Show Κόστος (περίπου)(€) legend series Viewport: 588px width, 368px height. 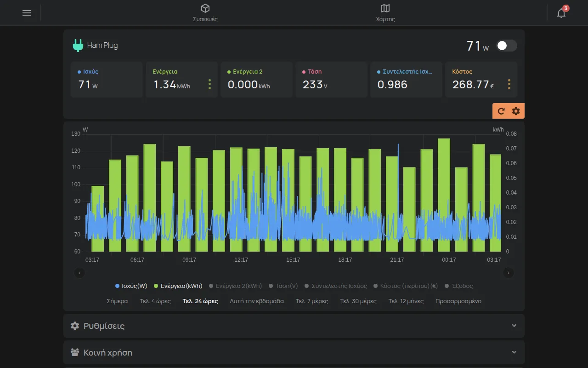[x=406, y=286]
